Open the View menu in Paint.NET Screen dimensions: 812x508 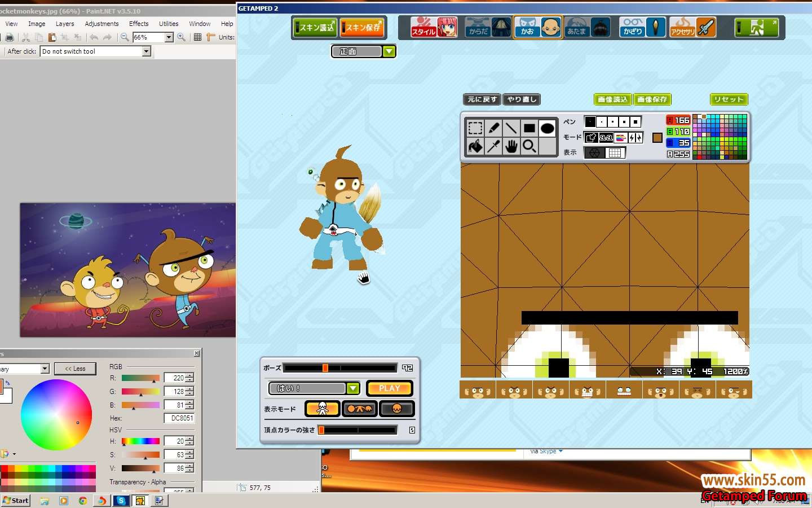pyautogui.click(x=11, y=24)
